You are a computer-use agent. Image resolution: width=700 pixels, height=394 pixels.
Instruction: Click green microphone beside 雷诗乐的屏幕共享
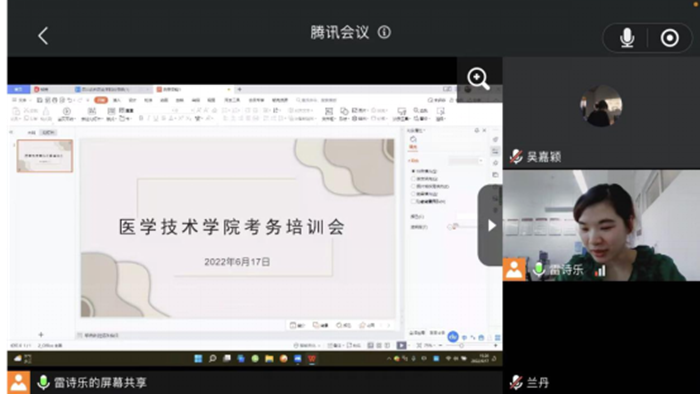pos(43,382)
